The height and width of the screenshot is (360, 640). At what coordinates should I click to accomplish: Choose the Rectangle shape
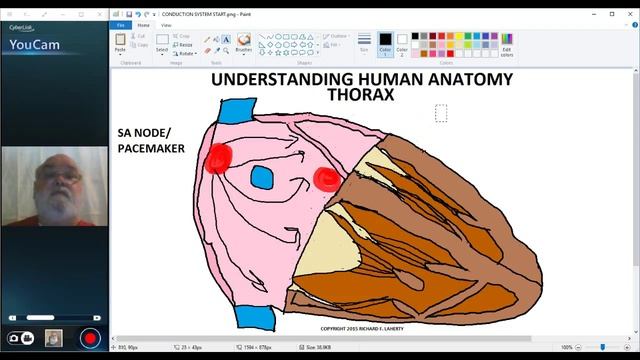[286, 37]
